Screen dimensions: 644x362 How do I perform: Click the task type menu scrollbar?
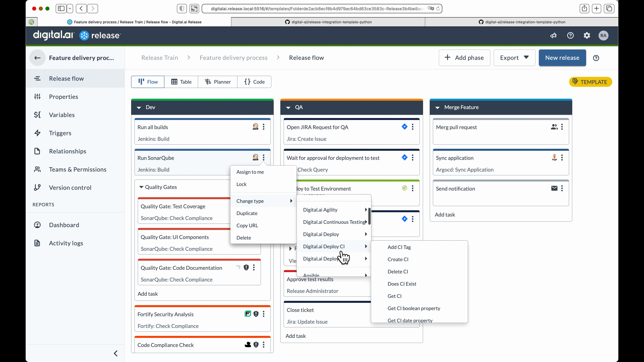point(369,216)
